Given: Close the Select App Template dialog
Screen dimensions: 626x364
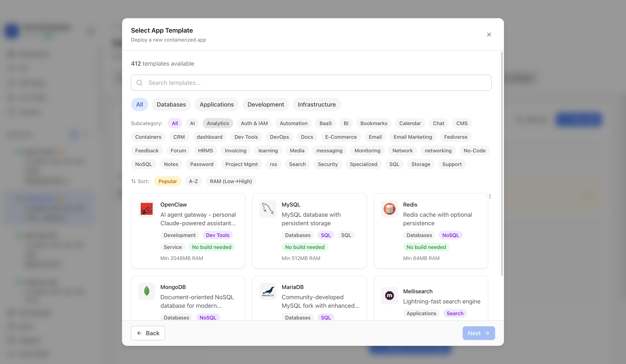Looking at the screenshot, I should pyautogui.click(x=489, y=35).
